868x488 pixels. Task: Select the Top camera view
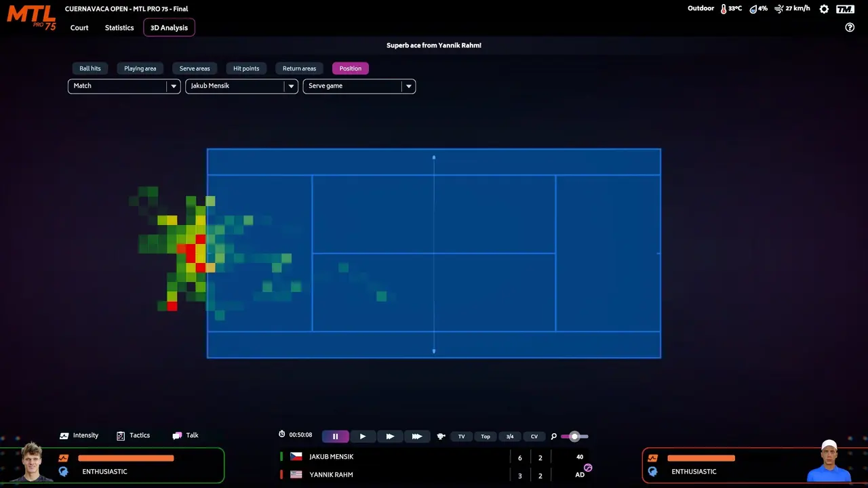pyautogui.click(x=486, y=436)
